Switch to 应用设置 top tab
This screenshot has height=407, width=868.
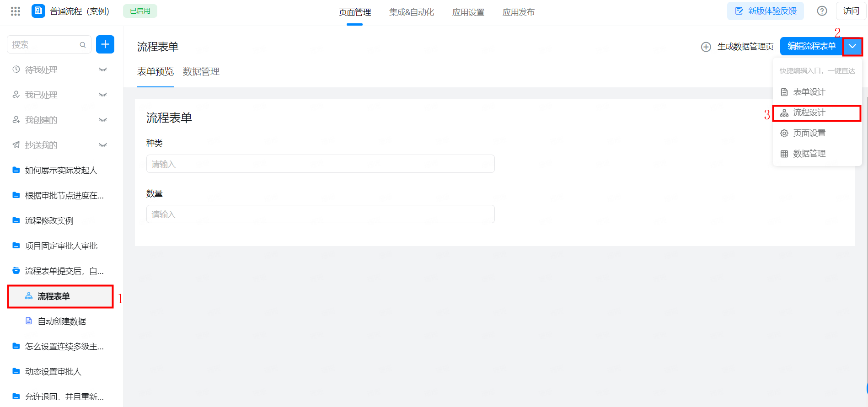click(468, 12)
